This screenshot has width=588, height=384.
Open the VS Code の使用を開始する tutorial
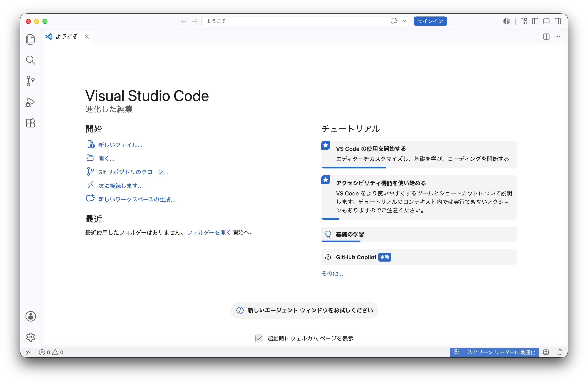pyautogui.click(x=419, y=155)
